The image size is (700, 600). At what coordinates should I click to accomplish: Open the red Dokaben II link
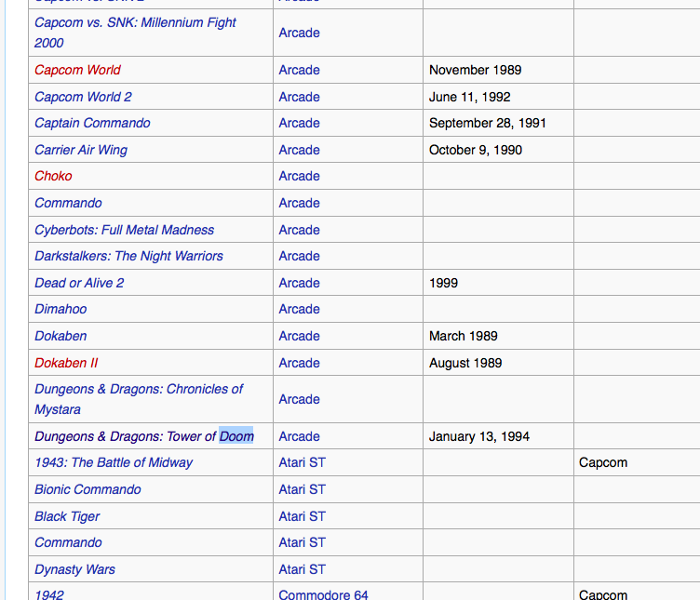click(x=66, y=363)
